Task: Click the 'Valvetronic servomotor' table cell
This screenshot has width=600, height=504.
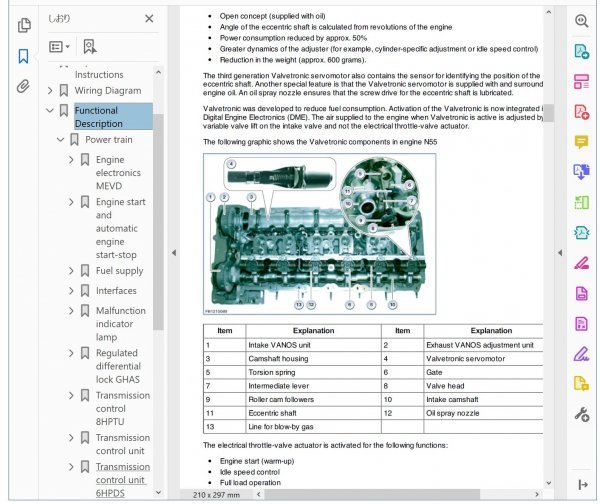Action: [483, 359]
